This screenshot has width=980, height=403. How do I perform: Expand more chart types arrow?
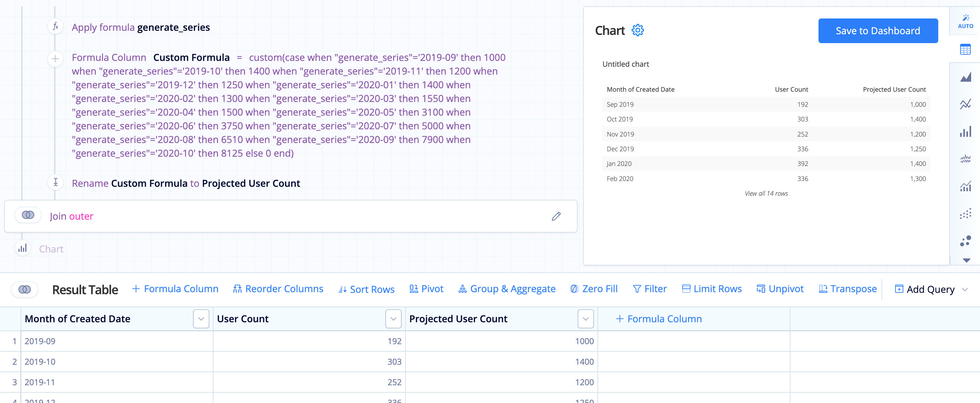[x=966, y=260]
